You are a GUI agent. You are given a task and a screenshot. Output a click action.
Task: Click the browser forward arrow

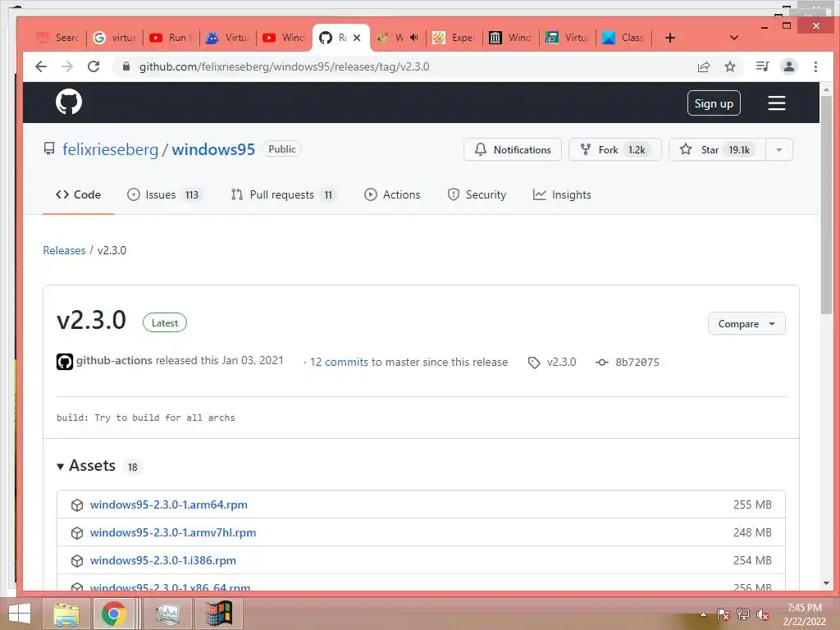[67, 66]
